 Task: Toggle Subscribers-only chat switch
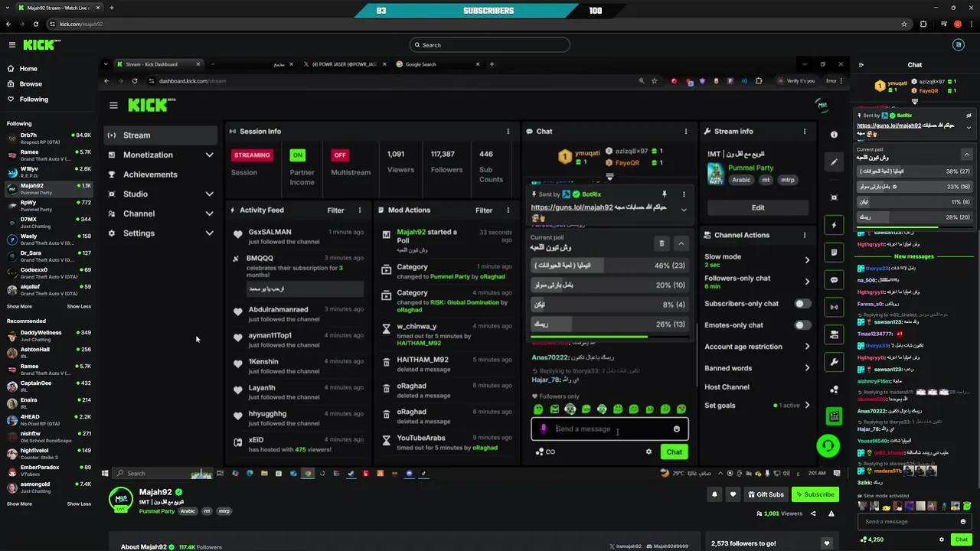[x=802, y=304]
